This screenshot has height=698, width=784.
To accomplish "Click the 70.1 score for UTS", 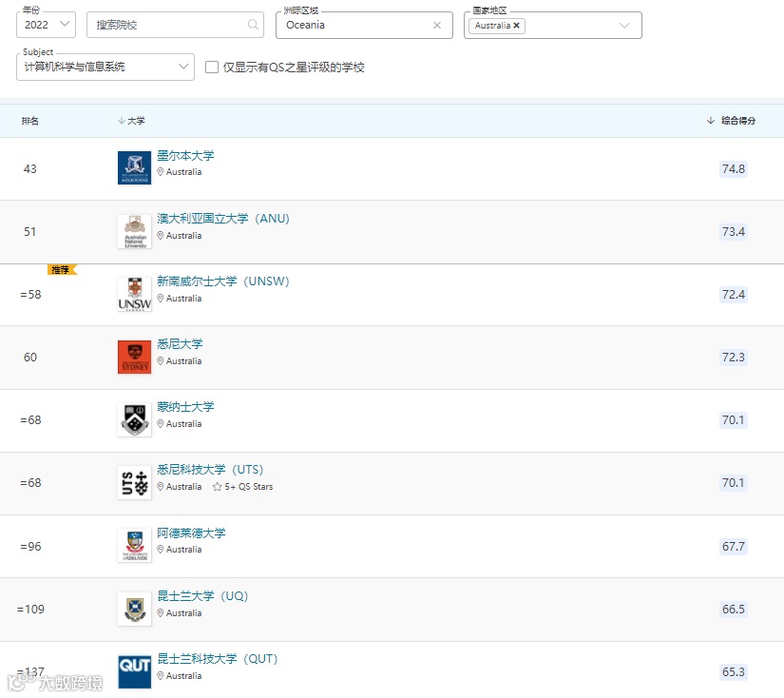I will 733,483.
